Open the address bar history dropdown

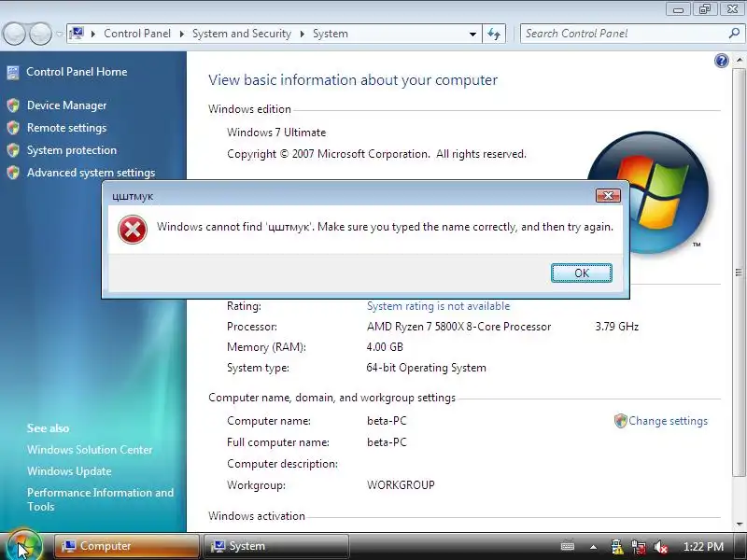(x=472, y=34)
